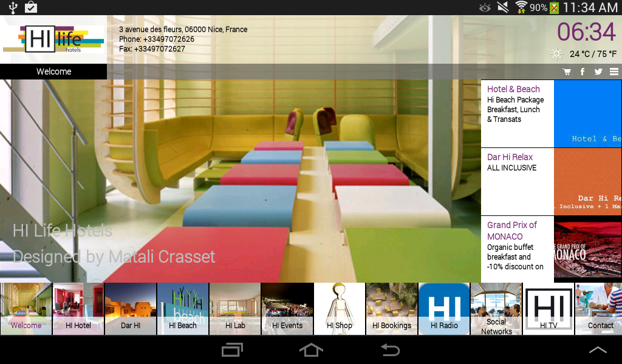Tap the 11:34 AM status bar time
This screenshot has width=622, height=364.
(590, 7)
